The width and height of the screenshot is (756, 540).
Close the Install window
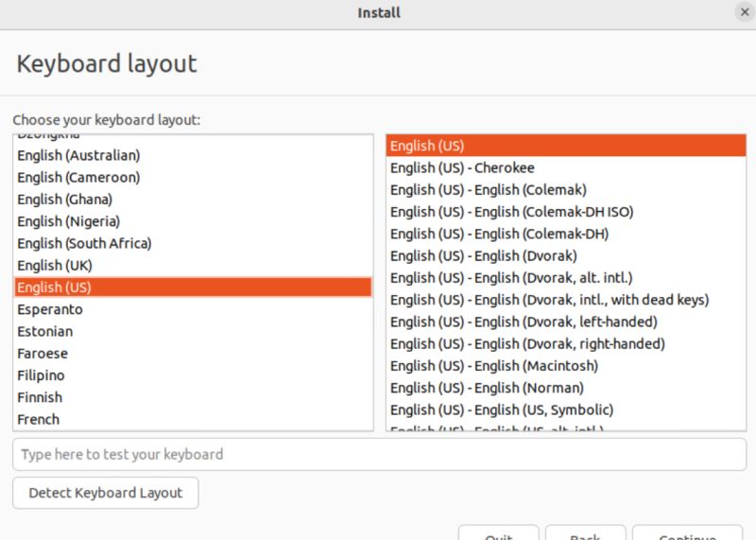(x=745, y=12)
